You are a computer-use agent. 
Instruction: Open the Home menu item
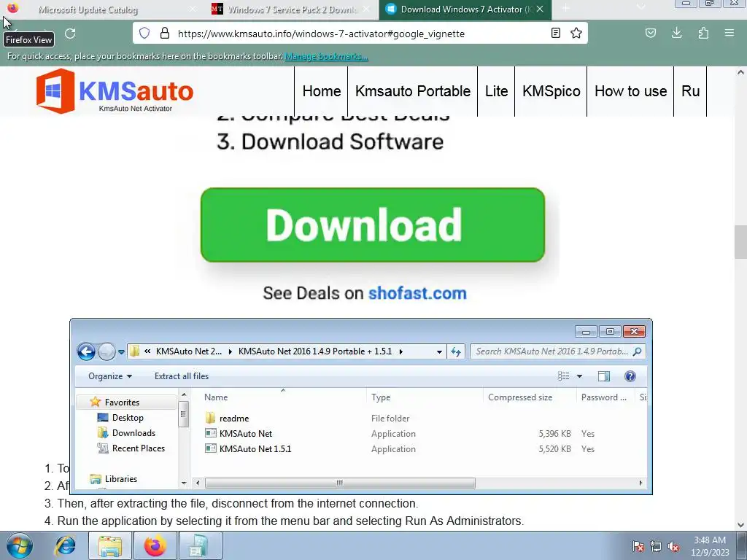(x=322, y=91)
